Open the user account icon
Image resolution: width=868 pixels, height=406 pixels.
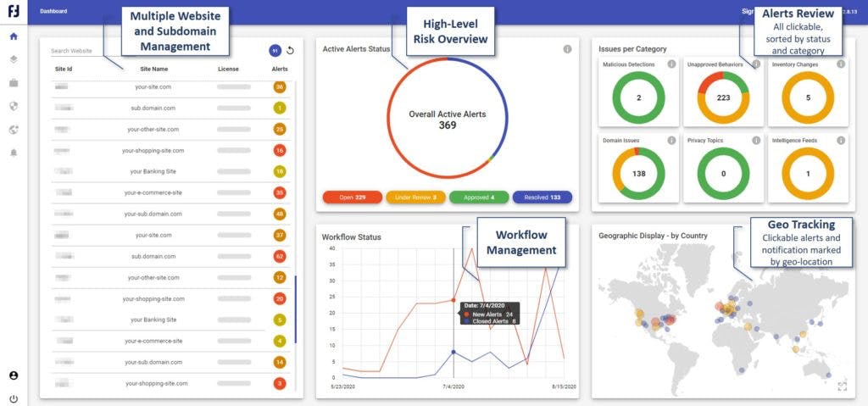pyautogui.click(x=14, y=375)
